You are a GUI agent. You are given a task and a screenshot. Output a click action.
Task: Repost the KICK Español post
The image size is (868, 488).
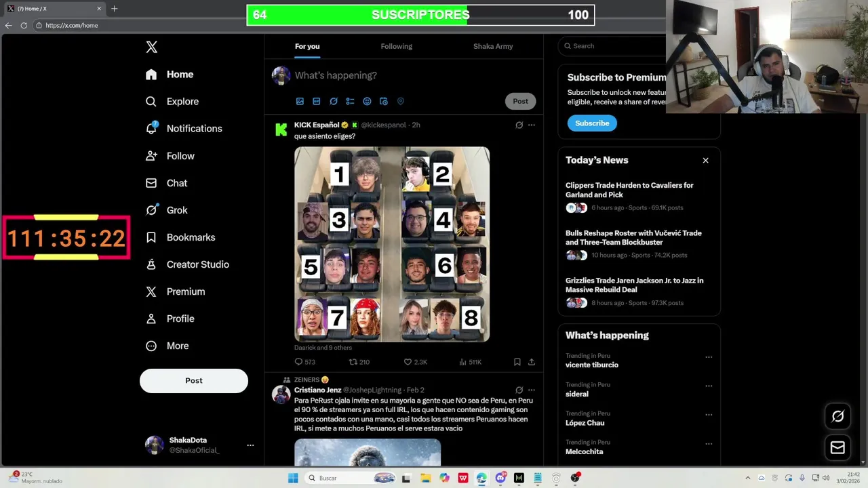(x=359, y=362)
